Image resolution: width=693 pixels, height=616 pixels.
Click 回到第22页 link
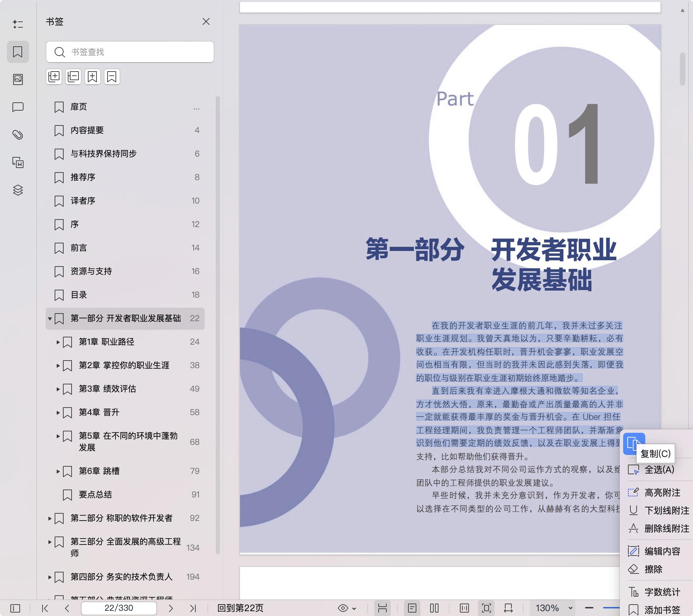[x=240, y=608]
